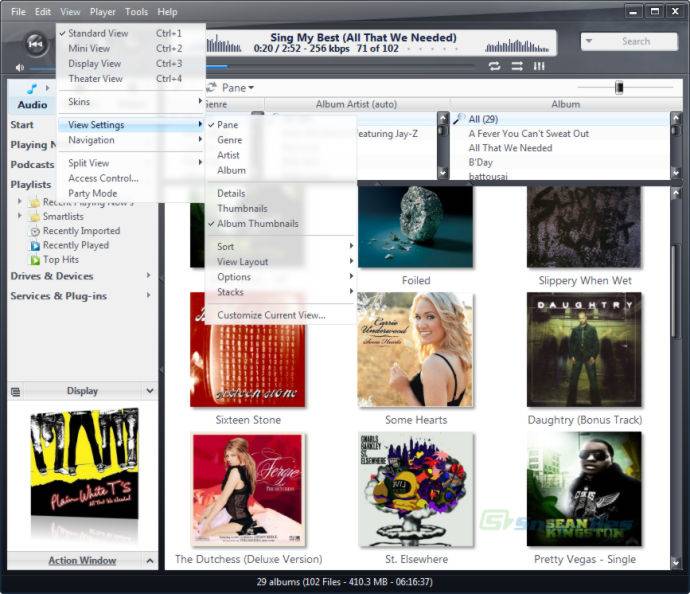Image resolution: width=690 pixels, height=594 pixels.
Task: Toggle the checked Album Thumbnails setting
Action: point(281,224)
